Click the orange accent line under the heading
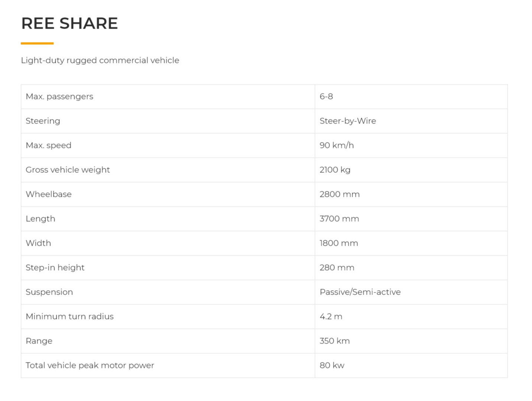This screenshot has width=532, height=401. pyautogui.click(x=37, y=43)
